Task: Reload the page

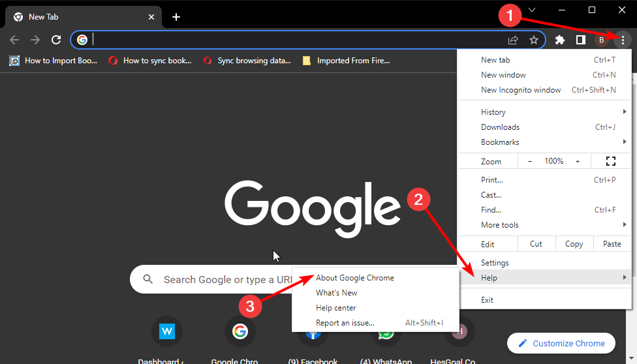Action: click(x=56, y=40)
